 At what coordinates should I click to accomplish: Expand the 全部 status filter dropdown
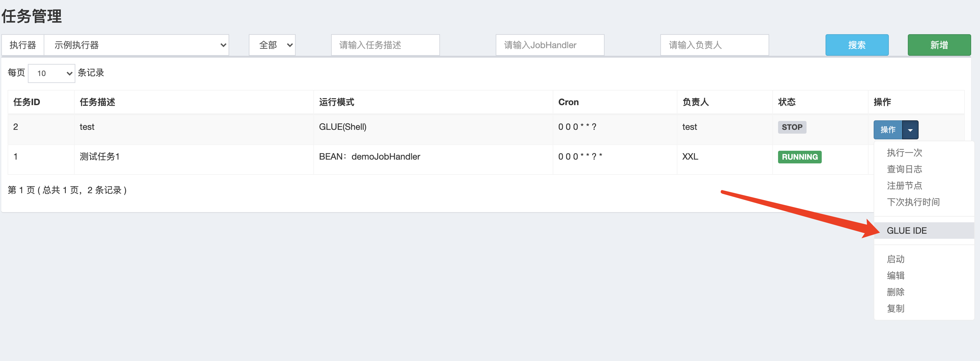[x=272, y=45]
